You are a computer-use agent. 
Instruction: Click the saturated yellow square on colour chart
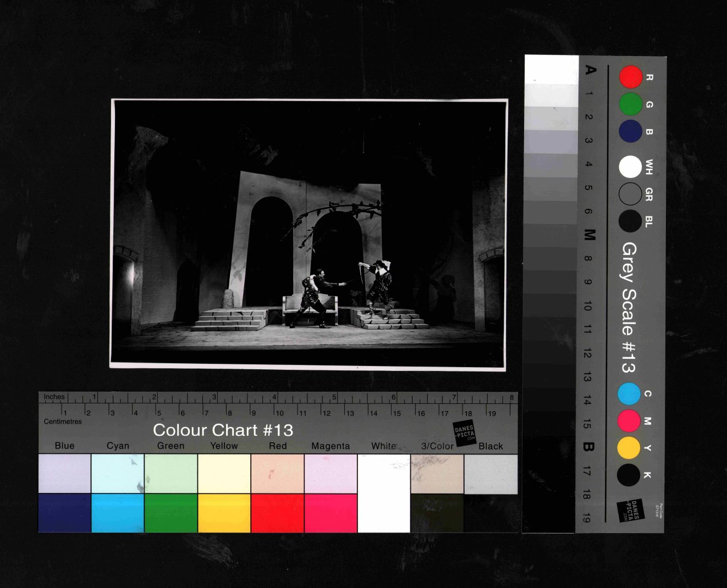point(224,513)
